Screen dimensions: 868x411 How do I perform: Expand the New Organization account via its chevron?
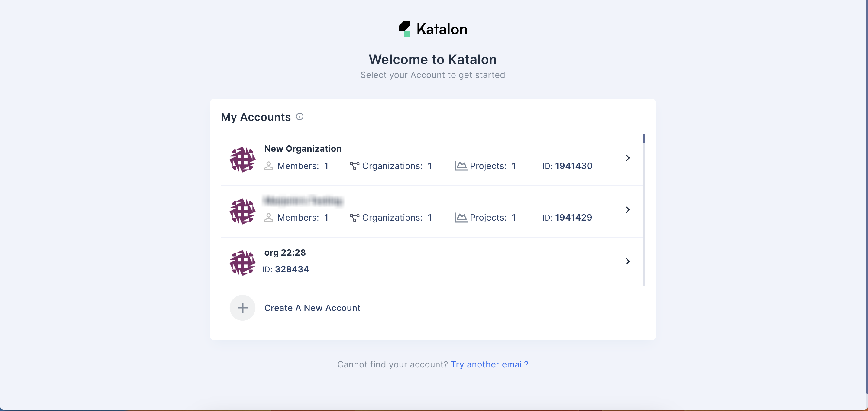(627, 158)
